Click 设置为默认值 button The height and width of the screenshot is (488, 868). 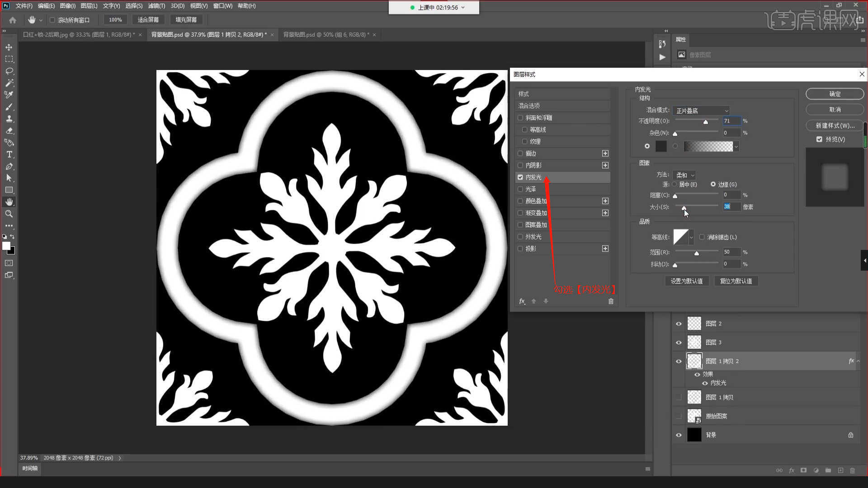686,281
